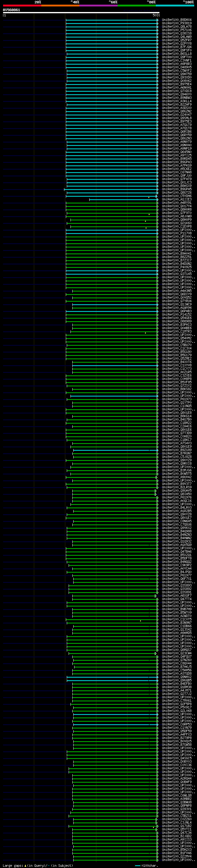Image resolution: width=197 pixels, height=868 pixels.
Task: Open hit UniRef100_P57106
Action: coord(177,30)
